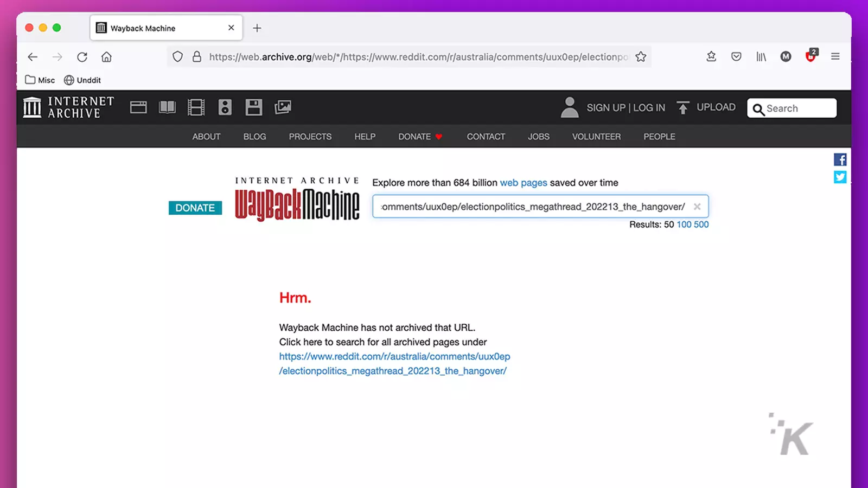Open the Misc bookmarks folder

click(x=40, y=80)
